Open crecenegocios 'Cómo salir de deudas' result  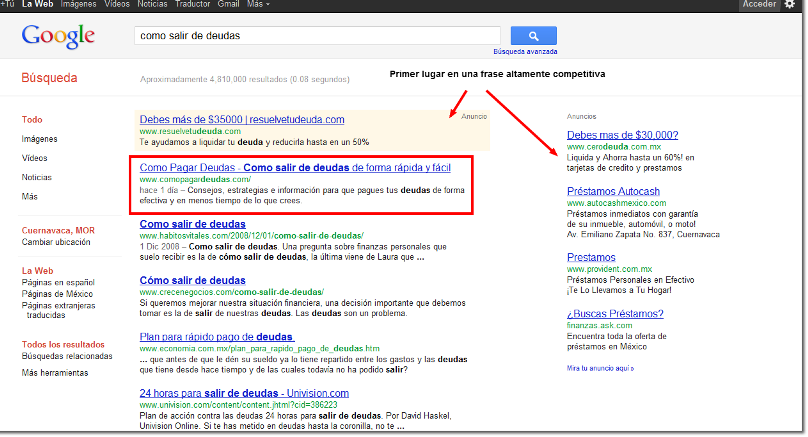point(192,280)
